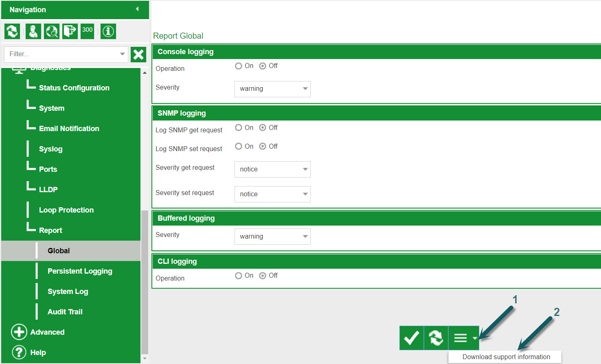Screen dimensions: 601x364
Task: Select Global under Report
Action: point(71,251)
